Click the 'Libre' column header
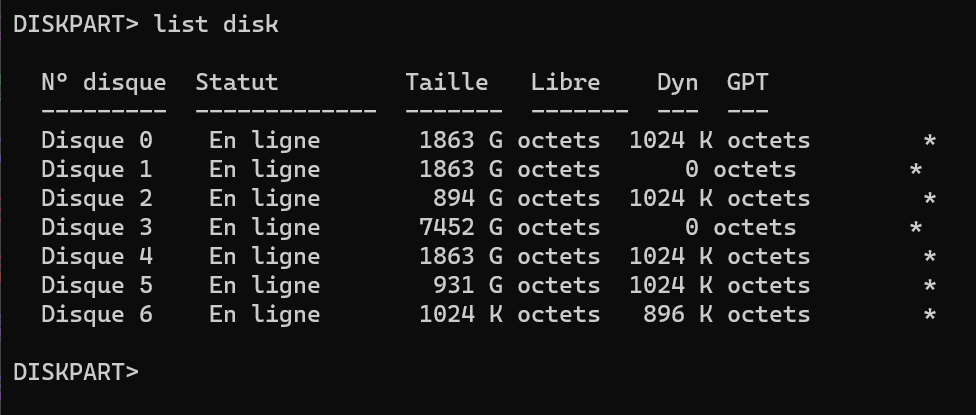Screen dimensions: 976x415 tap(565, 82)
